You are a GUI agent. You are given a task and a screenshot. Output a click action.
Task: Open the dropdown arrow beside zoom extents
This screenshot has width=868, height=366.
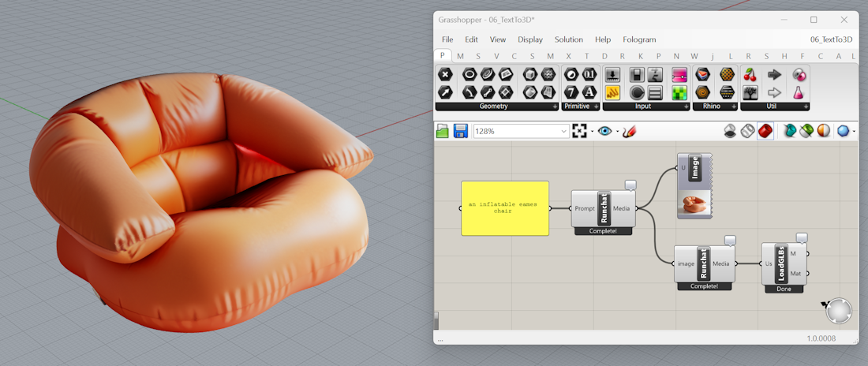(592, 132)
